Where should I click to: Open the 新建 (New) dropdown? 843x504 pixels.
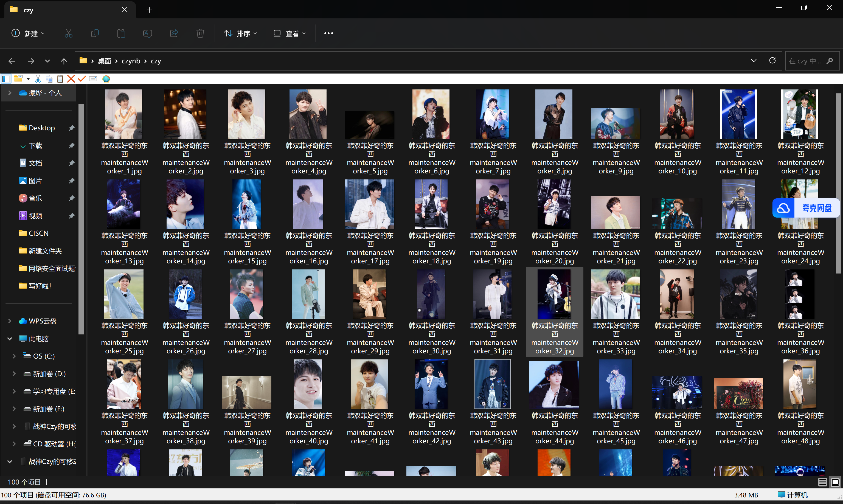tap(28, 33)
